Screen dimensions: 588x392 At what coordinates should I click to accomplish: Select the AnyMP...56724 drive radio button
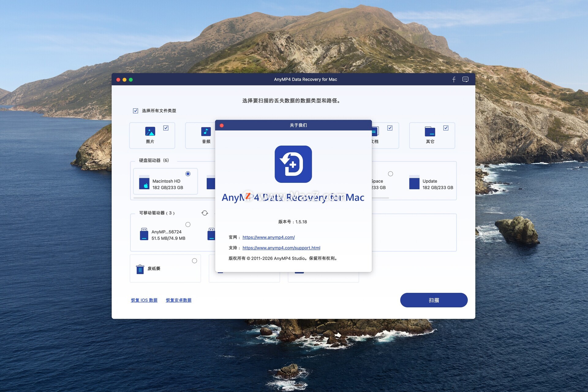[188, 224]
